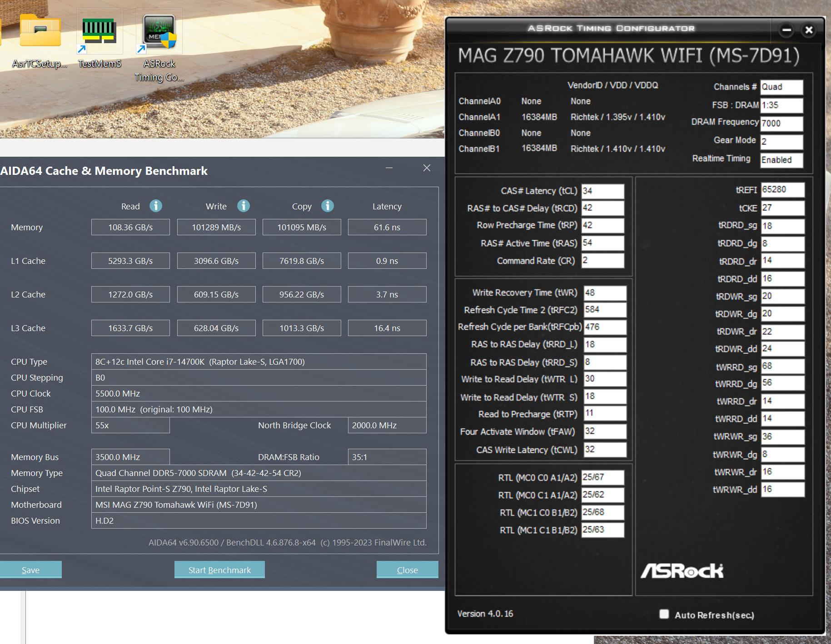The height and width of the screenshot is (644, 831).
Task: Open the AsrTCSetup folder on the desktop
Action: (x=40, y=40)
